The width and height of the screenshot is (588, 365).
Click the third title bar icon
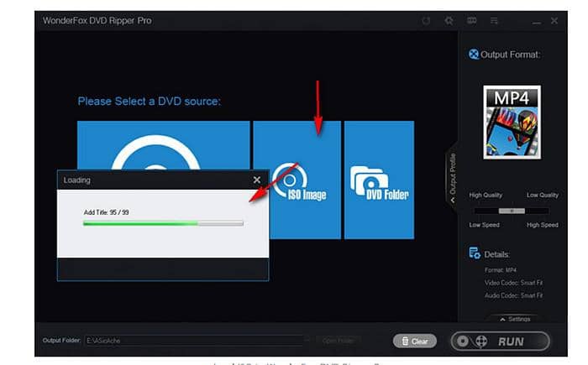[472, 21]
